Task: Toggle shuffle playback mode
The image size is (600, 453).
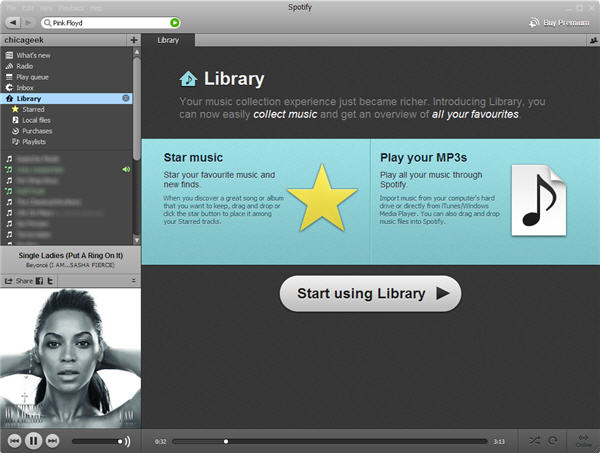Action: (x=534, y=440)
